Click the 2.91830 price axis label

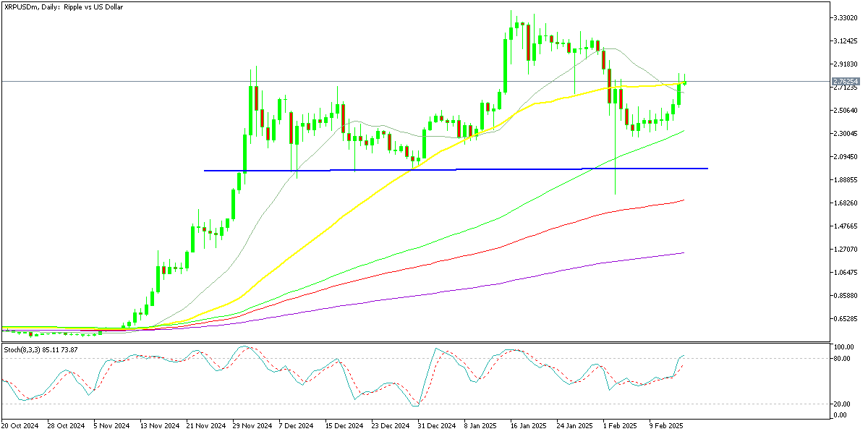(846, 64)
